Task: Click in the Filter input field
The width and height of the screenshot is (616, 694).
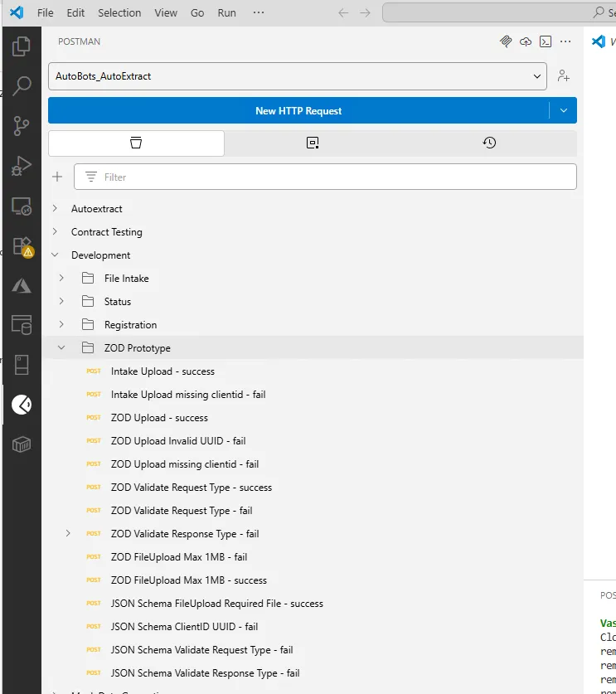Action: click(x=325, y=177)
